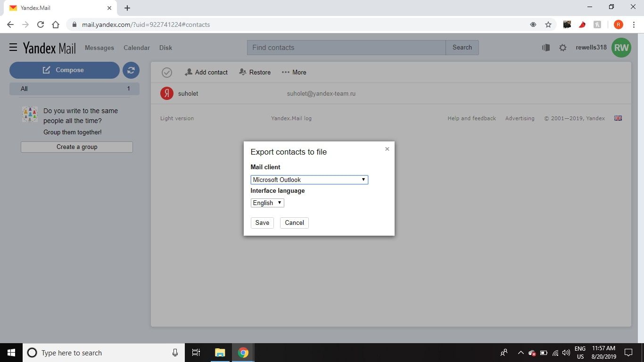The width and height of the screenshot is (644, 362).
Task: Click the suholet@yandex-team.ru email address
Action: (321, 93)
